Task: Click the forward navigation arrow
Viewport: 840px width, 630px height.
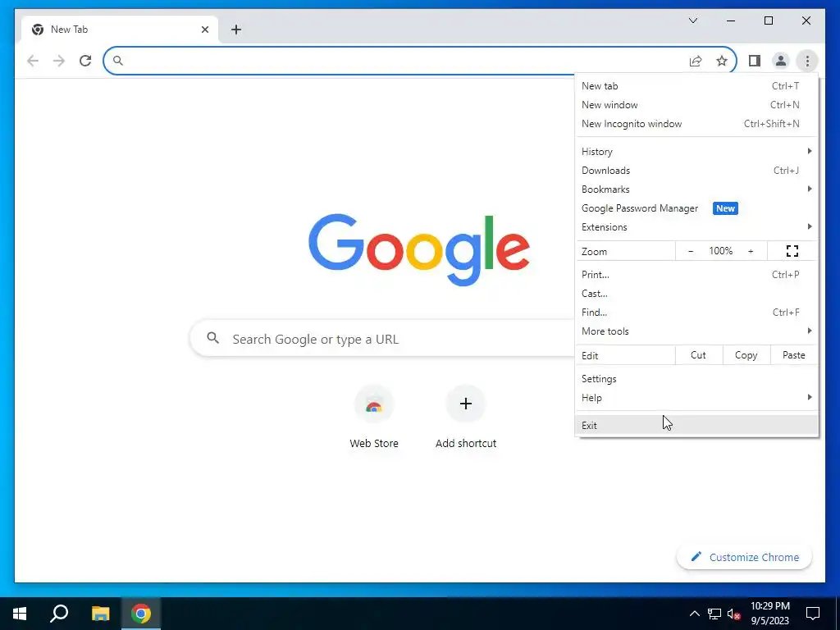Action: [x=59, y=61]
